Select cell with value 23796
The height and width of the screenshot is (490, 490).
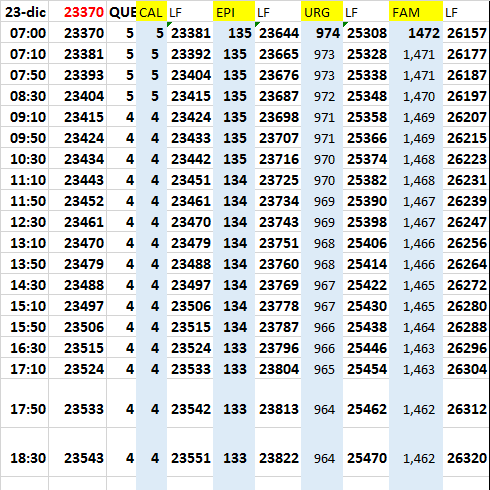pos(278,348)
